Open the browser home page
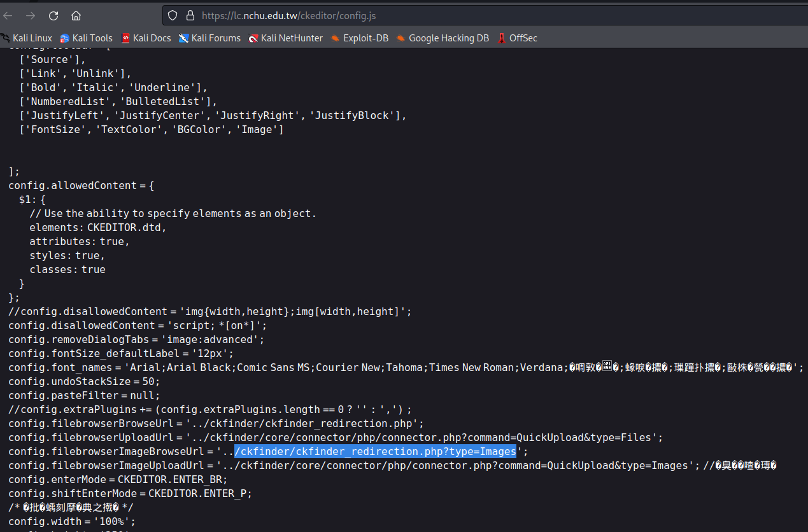The image size is (808, 532). 76,15
